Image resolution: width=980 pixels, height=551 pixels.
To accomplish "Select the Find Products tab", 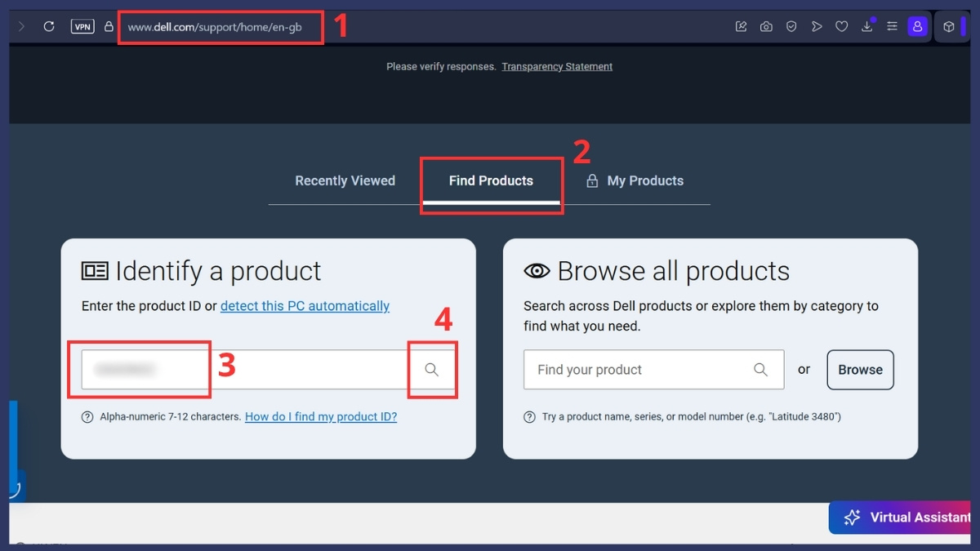I will click(x=491, y=181).
